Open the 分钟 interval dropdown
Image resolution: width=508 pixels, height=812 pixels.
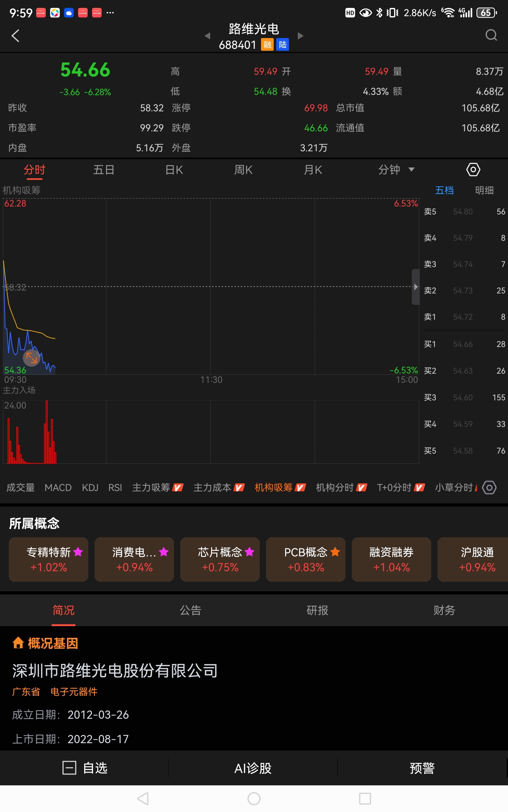[397, 170]
